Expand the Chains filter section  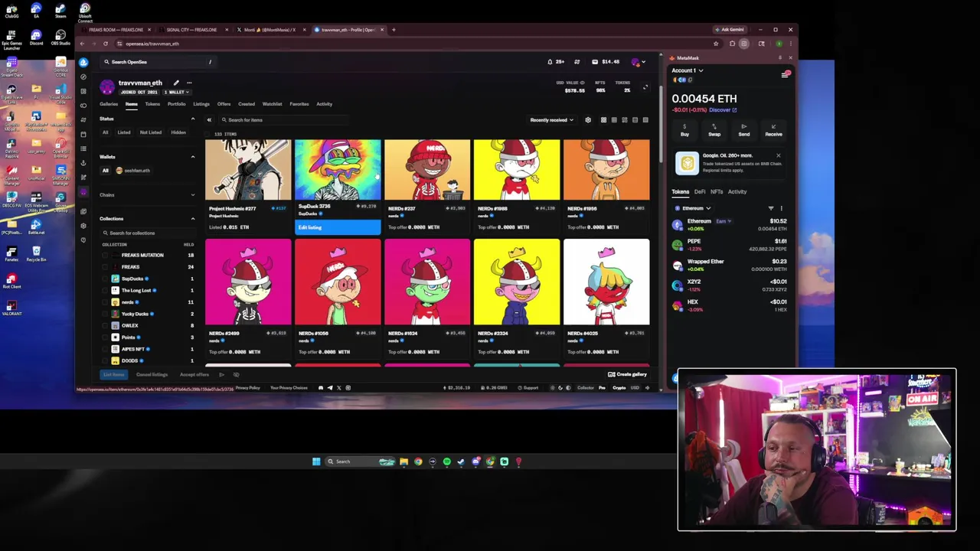(192, 195)
